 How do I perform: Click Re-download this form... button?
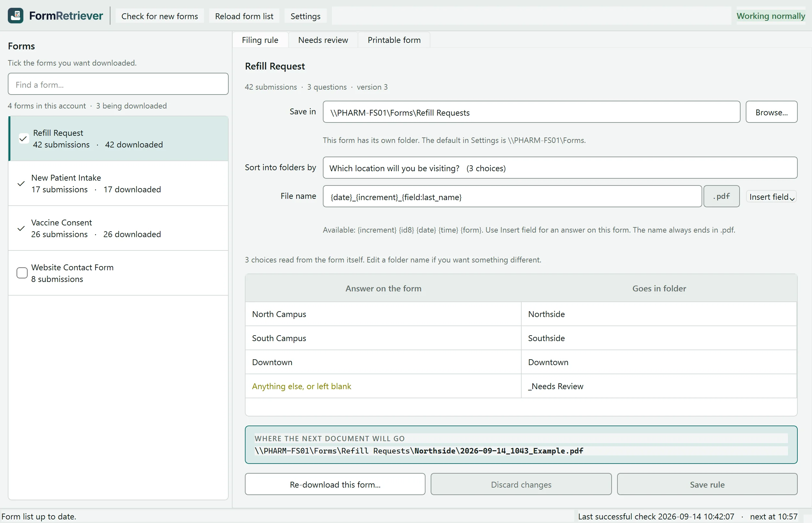[335, 484]
